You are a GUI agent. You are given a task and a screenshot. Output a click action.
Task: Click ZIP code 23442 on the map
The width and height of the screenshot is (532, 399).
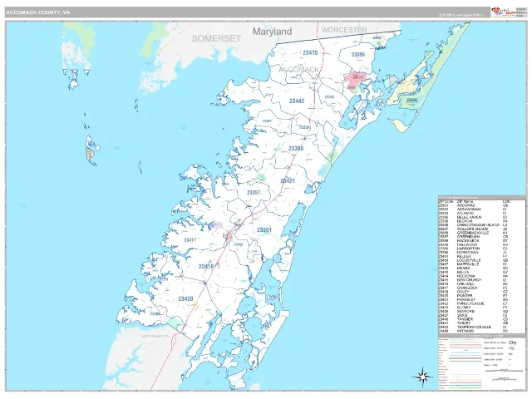(x=297, y=101)
